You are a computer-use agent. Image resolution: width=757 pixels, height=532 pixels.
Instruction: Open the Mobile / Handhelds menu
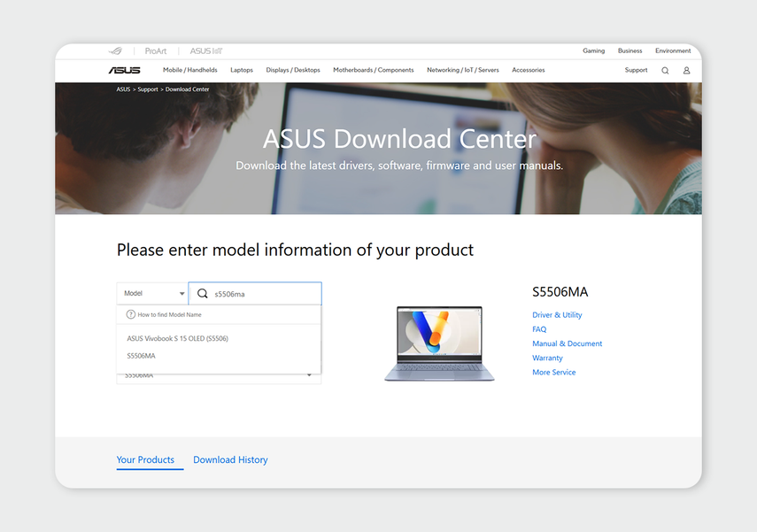190,70
